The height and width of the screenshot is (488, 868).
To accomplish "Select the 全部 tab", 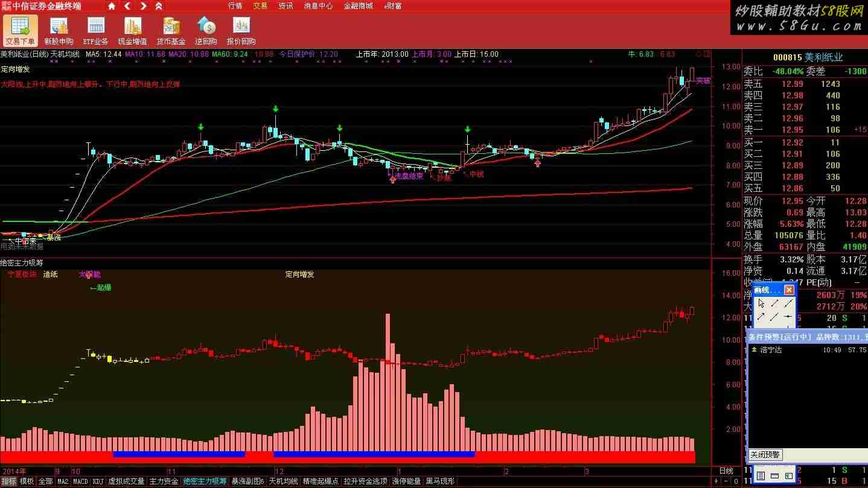I will (45, 481).
